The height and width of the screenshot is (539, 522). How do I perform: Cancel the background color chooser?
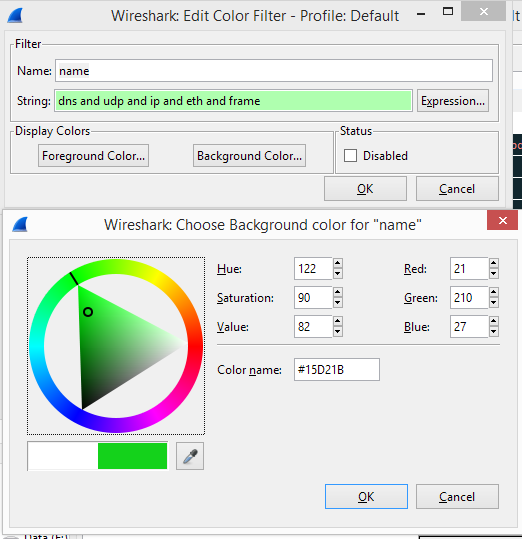tap(457, 497)
